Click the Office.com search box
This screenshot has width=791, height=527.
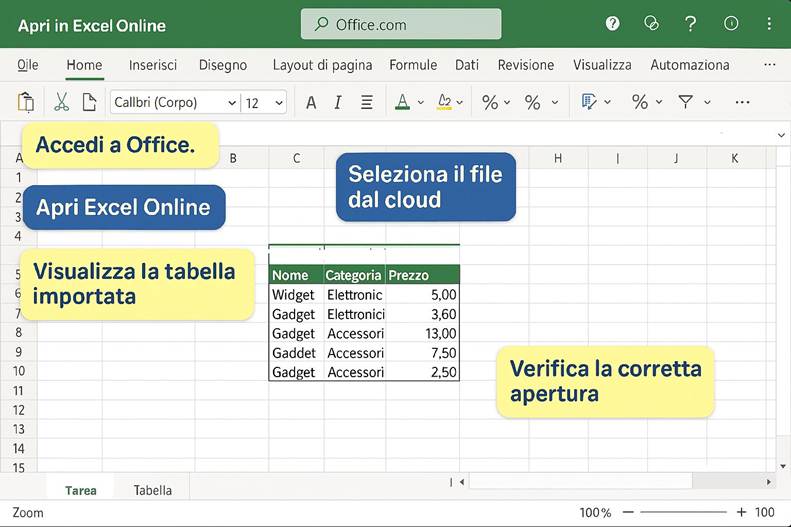click(401, 24)
